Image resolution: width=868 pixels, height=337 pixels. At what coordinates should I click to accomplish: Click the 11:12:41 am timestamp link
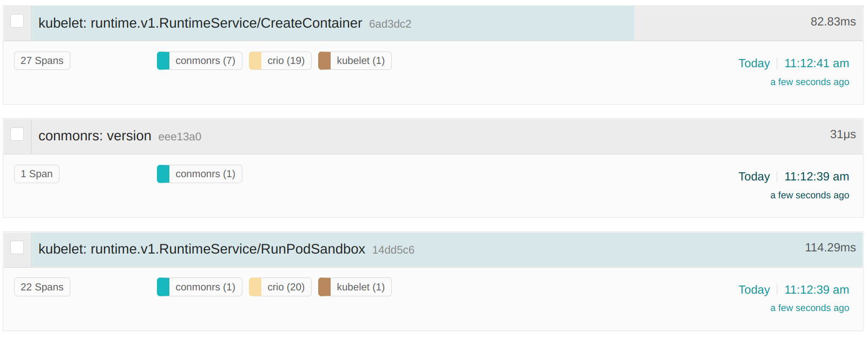(817, 63)
